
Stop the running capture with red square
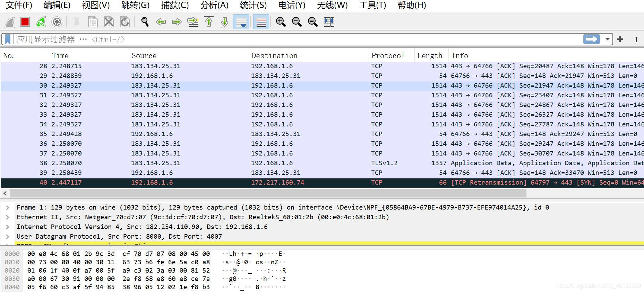tap(25, 22)
